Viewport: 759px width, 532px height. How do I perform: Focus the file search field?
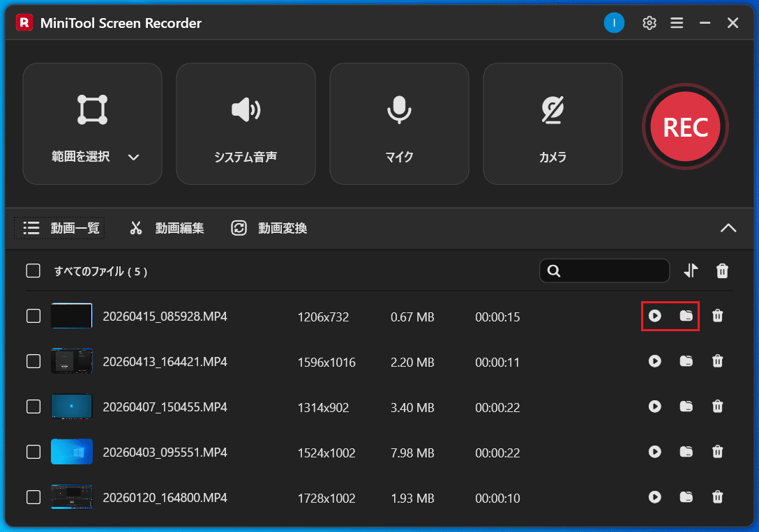click(605, 271)
